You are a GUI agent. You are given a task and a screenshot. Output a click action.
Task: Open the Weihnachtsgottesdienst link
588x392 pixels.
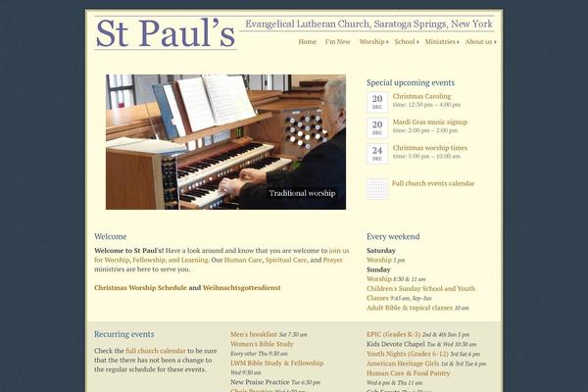point(241,288)
